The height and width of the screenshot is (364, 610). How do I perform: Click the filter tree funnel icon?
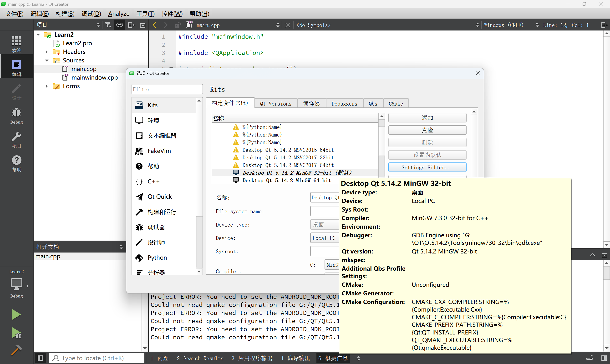click(x=108, y=25)
